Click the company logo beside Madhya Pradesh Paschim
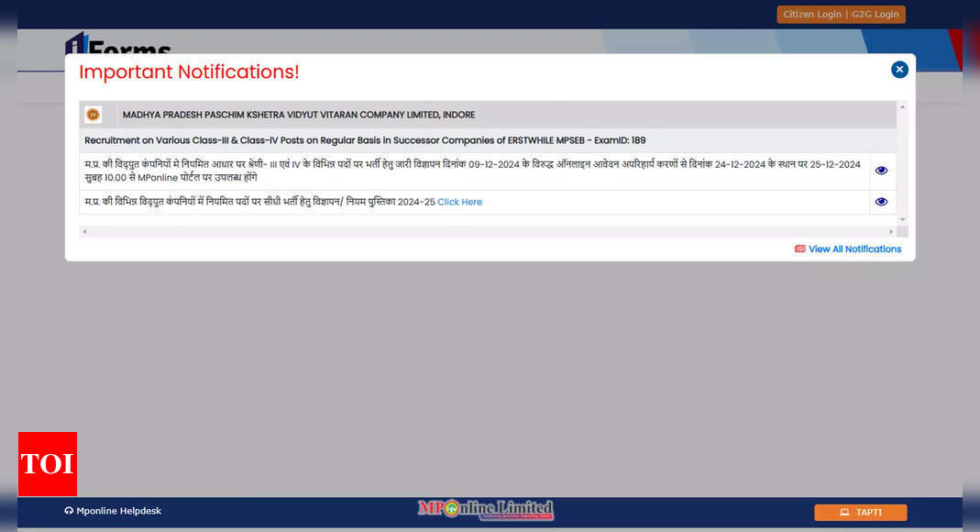 tap(93, 115)
